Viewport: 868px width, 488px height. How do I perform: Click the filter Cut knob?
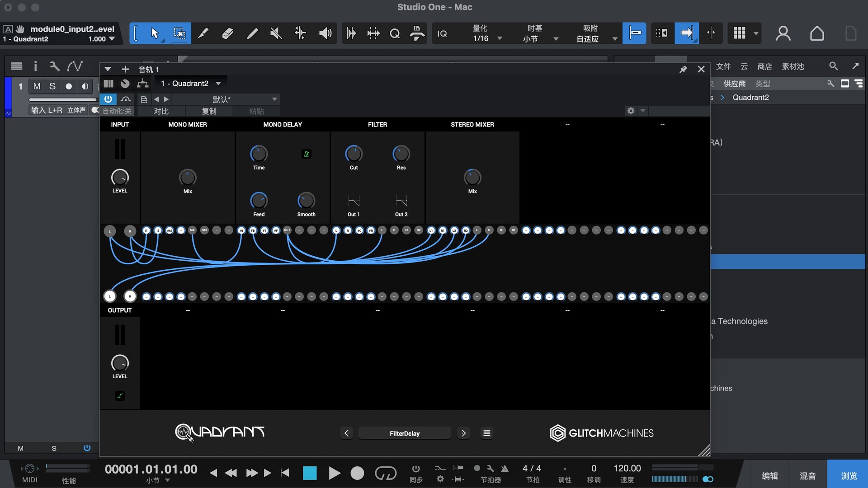point(354,154)
